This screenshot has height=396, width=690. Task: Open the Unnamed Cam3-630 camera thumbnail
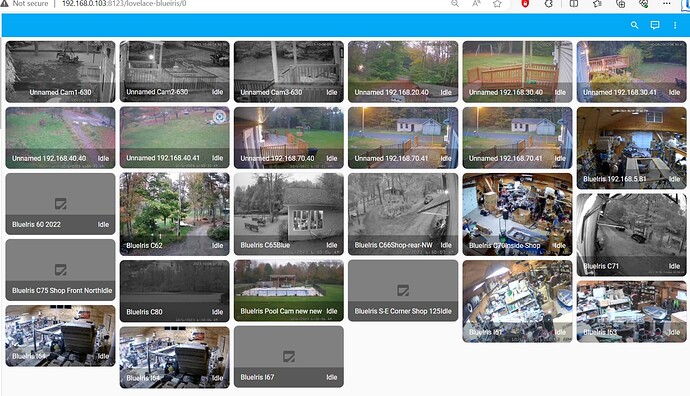click(x=289, y=72)
